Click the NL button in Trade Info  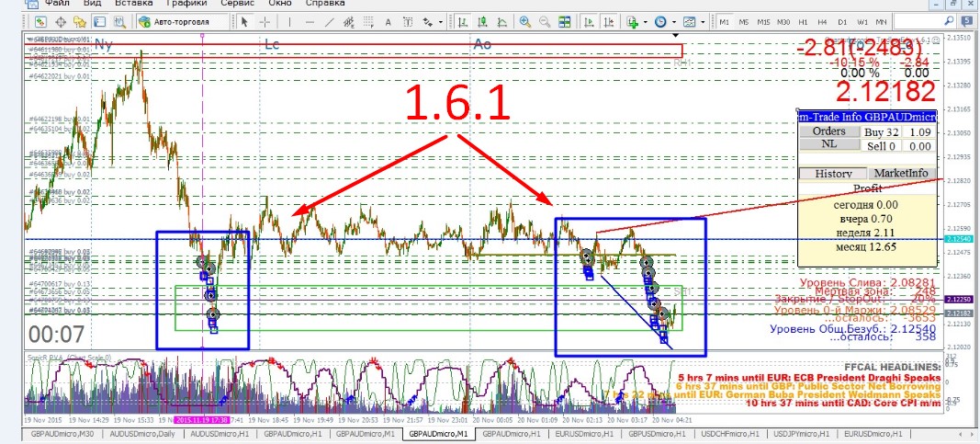pyautogui.click(x=828, y=143)
